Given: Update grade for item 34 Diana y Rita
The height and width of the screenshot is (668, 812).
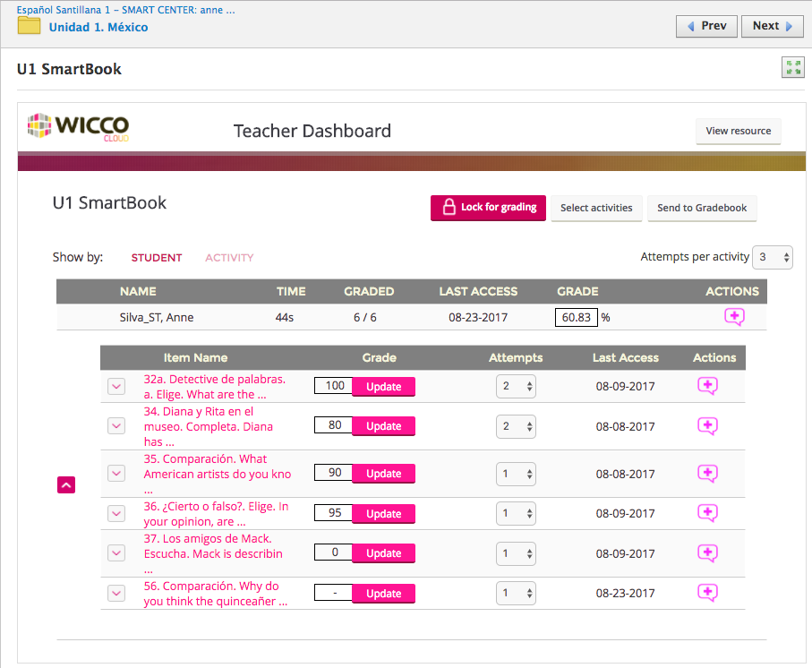Looking at the screenshot, I should [384, 426].
